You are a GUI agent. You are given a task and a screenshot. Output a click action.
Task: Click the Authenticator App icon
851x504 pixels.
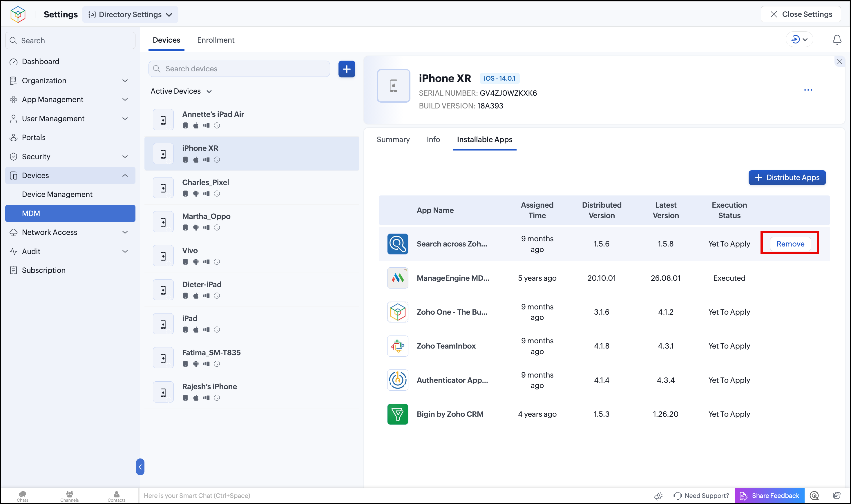pos(398,380)
